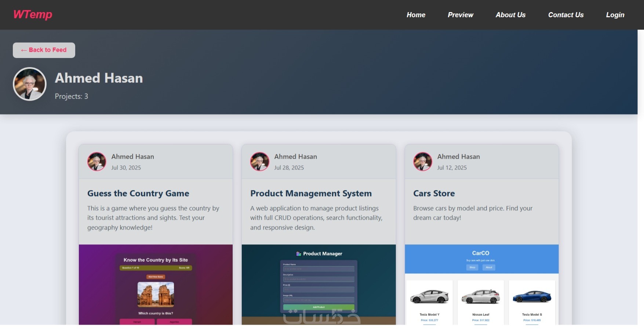Open the Product Manager preview thumbnail
Image resolution: width=644 pixels, height=331 pixels.
(319, 284)
